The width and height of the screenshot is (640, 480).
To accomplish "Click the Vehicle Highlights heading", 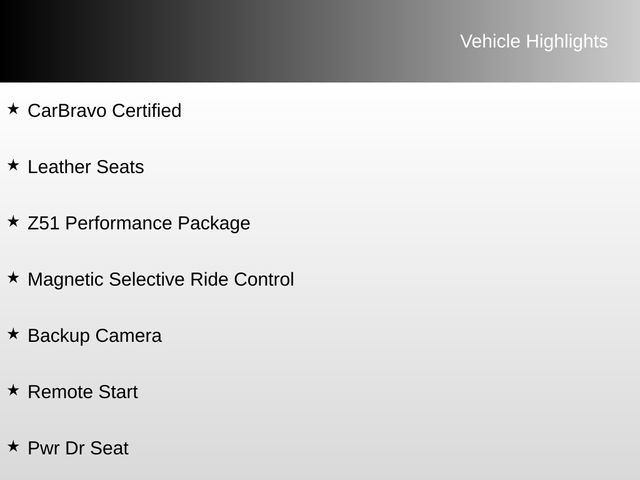I will [533, 41].
